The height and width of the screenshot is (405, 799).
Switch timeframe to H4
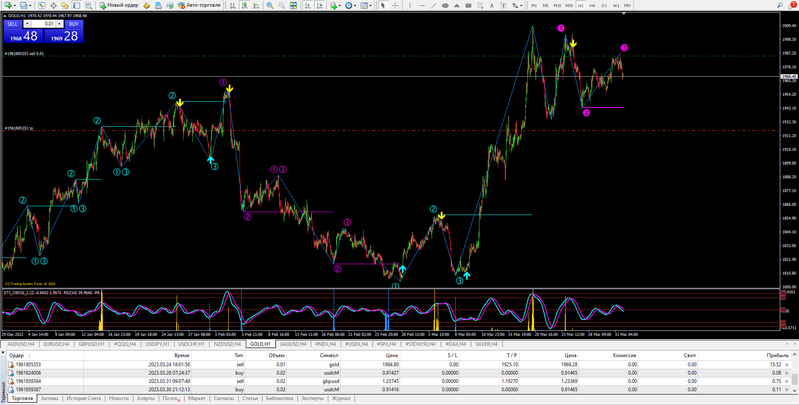pos(593,6)
